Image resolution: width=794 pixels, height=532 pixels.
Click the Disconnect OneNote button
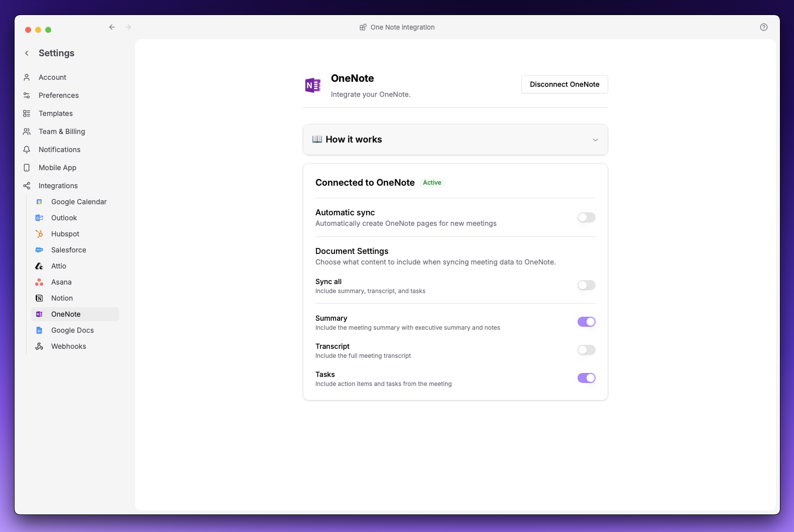point(564,84)
